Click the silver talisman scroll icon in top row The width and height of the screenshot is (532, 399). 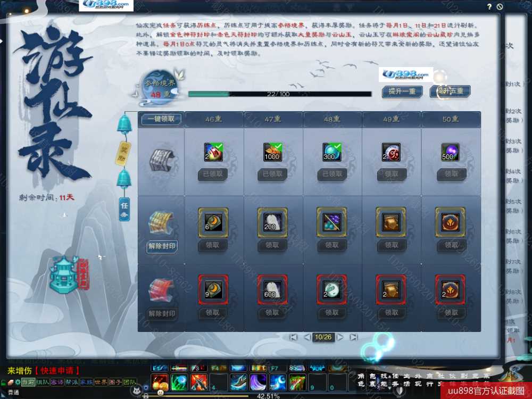point(161,159)
